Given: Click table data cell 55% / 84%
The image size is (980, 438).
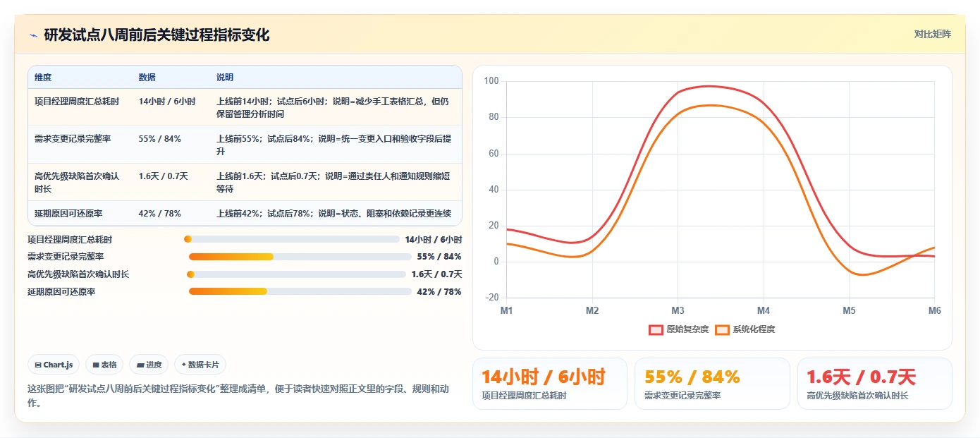Looking at the screenshot, I should (x=160, y=139).
